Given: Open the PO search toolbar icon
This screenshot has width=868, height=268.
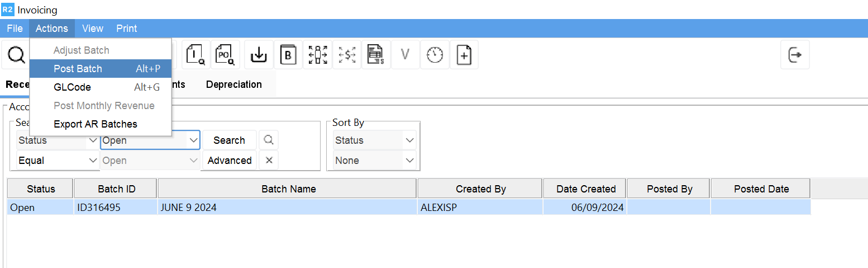Looking at the screenshot, I should click(x=225, y=55).
